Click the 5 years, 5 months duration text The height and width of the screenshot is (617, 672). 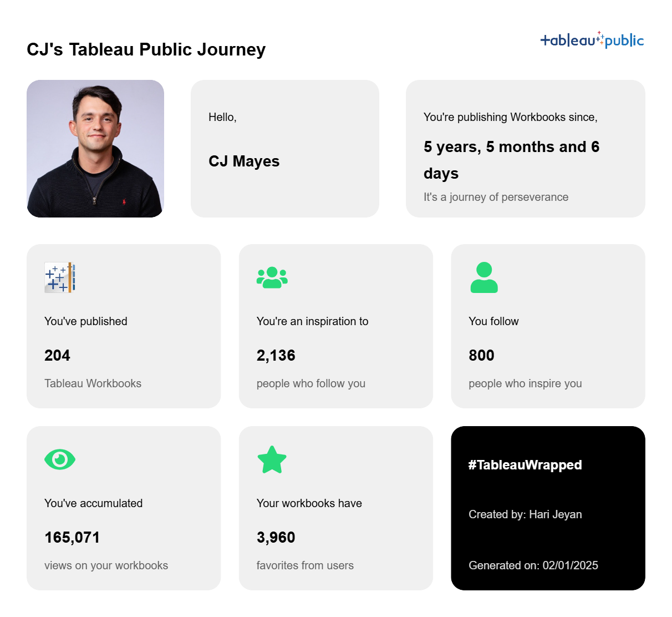click(x=511, y=147)
